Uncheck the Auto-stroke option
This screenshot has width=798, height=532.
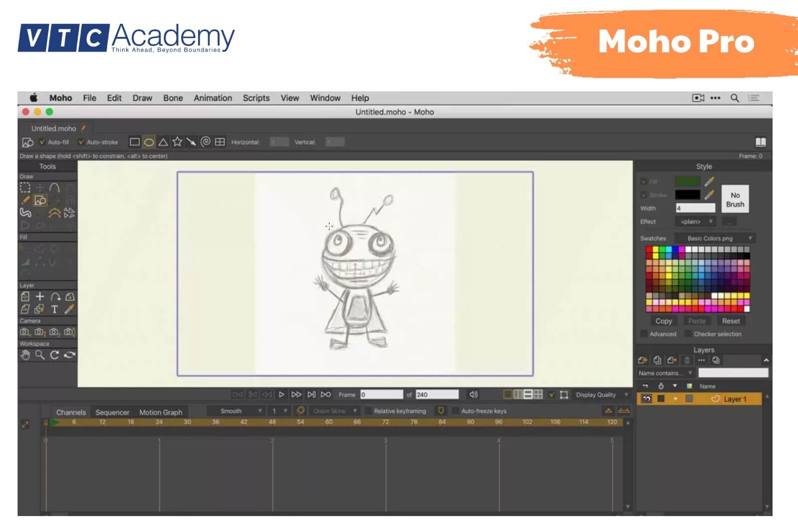[x=81, y=142]
